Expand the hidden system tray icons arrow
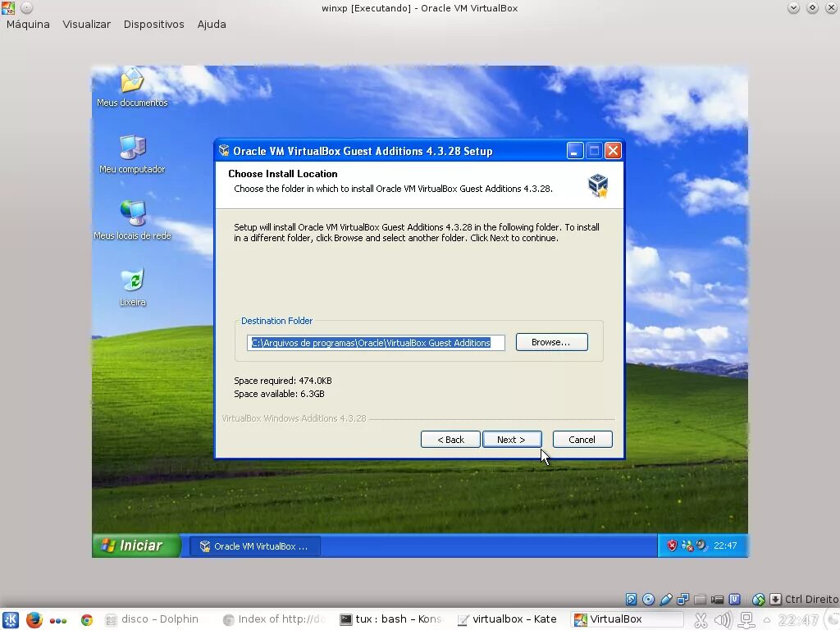840x630 pixels. (x=766, y=620)
